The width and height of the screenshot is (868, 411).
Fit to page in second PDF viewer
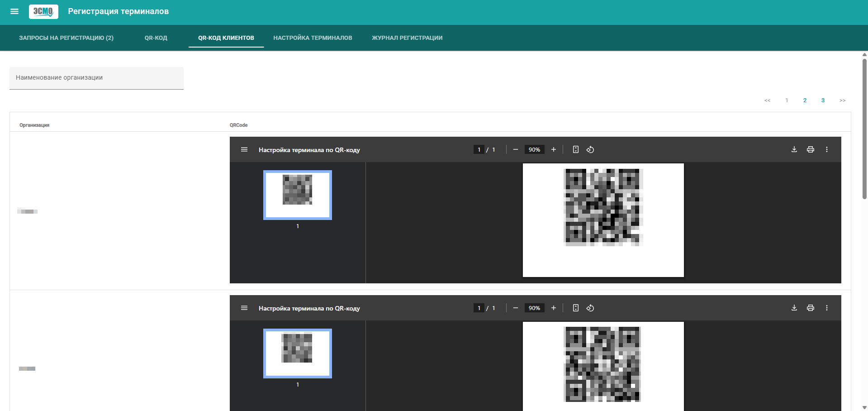pyautogui.click(x=576, y=308)
